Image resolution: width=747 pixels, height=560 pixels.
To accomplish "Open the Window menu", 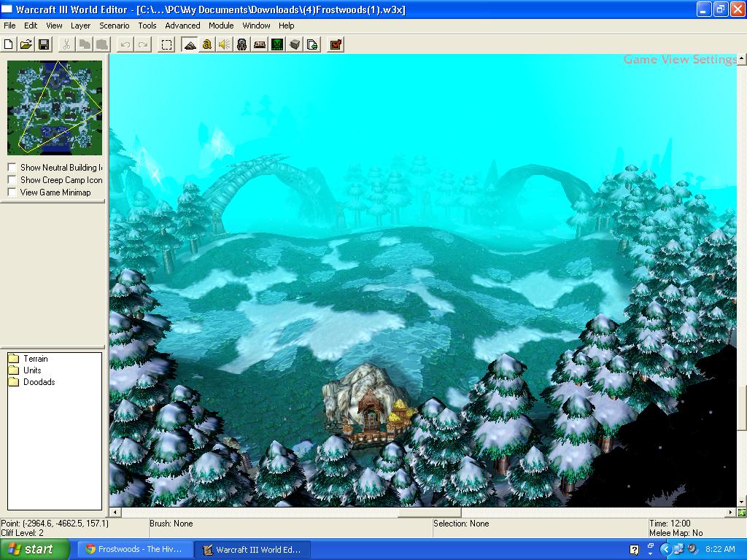I will tap(256, 26).
